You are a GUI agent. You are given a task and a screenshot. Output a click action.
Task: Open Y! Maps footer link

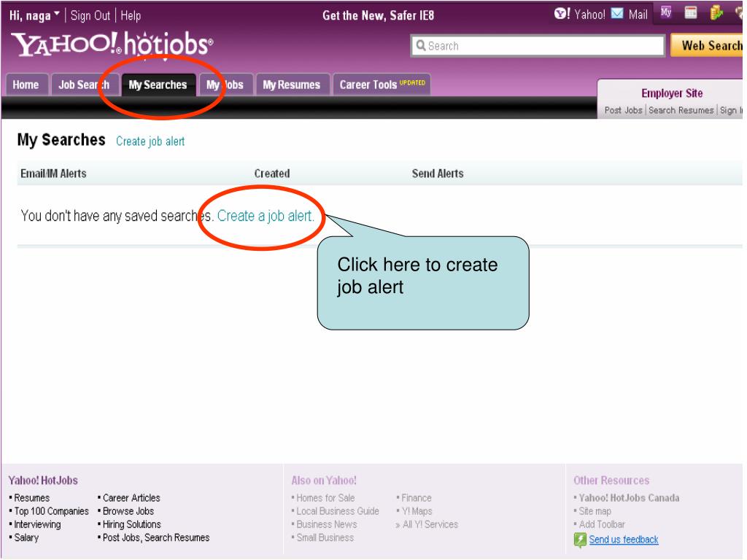(417, 511)
